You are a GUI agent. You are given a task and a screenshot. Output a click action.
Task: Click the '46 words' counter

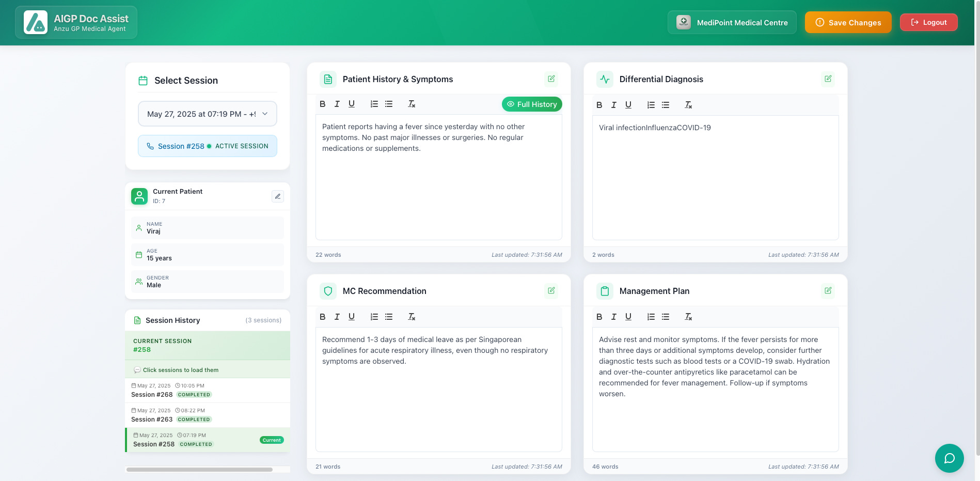tap(605, 467)
